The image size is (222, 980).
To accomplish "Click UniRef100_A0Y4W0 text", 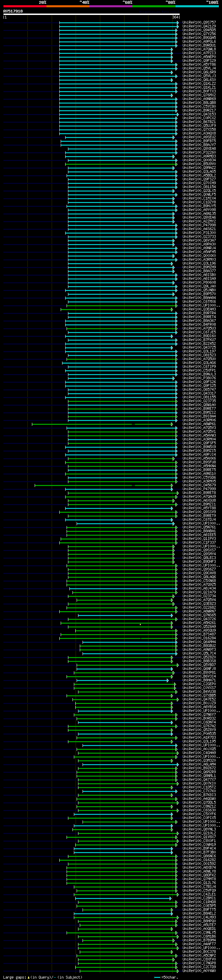I will [x=199, y=971].
